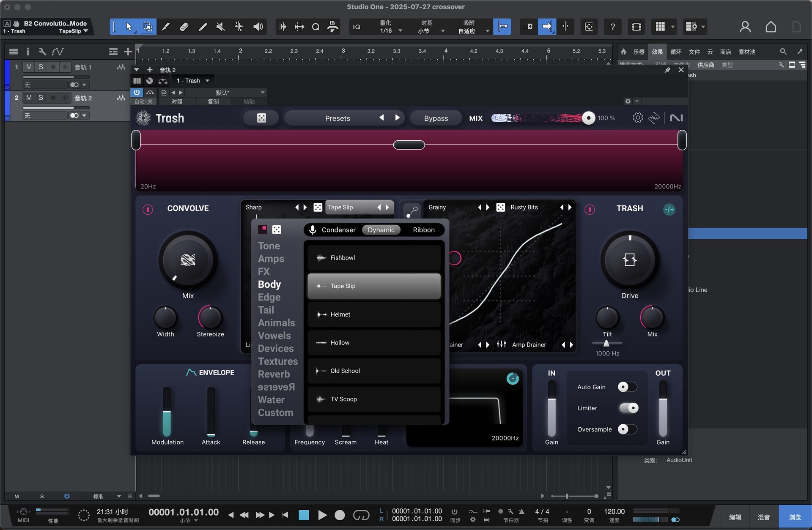Viewport: 812px width, 530px height.
Task: Click the Record transport button
Action: (340, 515)
